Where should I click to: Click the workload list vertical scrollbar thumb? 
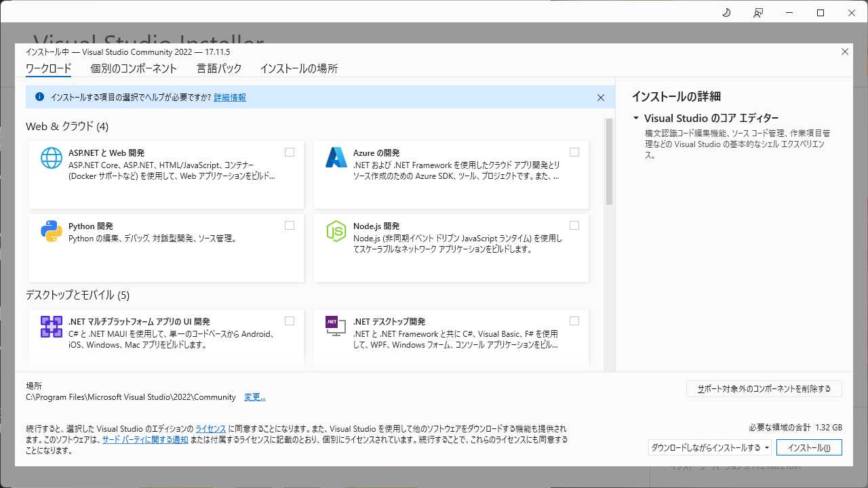(x=609, y=162)
